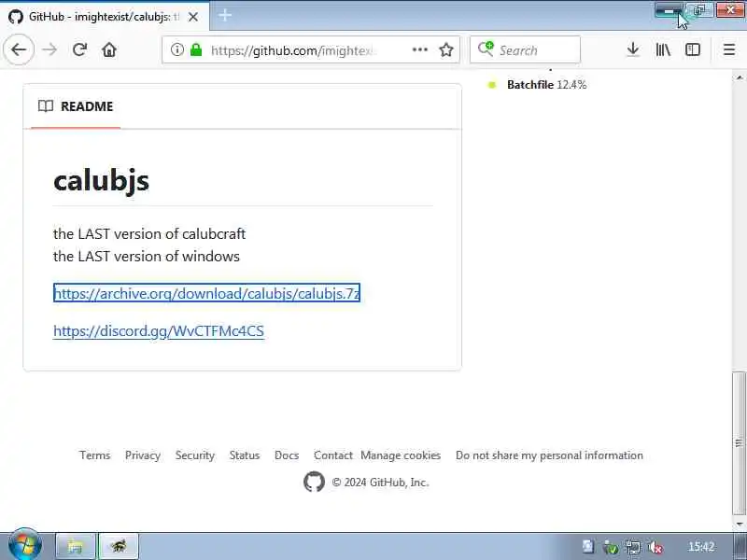Open the taskbar clock showing 15:42
The image size is (747, 560).
click(x=701, y=547)
